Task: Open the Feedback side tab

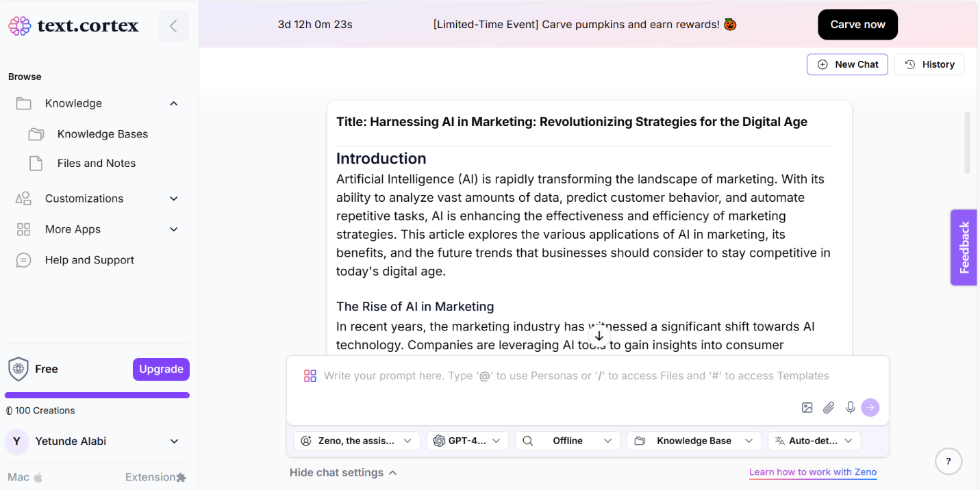Action: pyautogui.click(x=964, y=248)
